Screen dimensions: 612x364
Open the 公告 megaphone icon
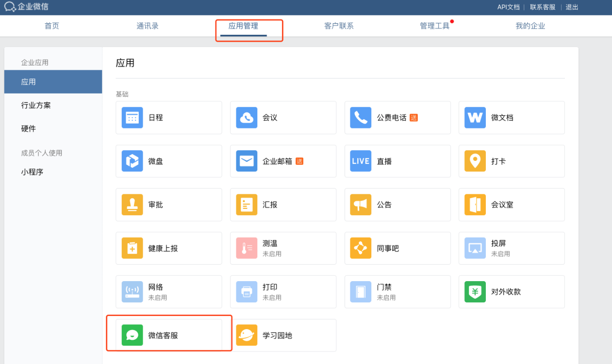pyautogui.click(x=361, y=205)
